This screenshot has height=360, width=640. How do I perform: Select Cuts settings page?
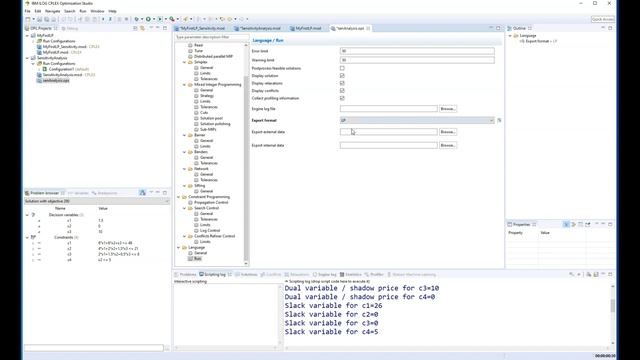tap(204, 113)
